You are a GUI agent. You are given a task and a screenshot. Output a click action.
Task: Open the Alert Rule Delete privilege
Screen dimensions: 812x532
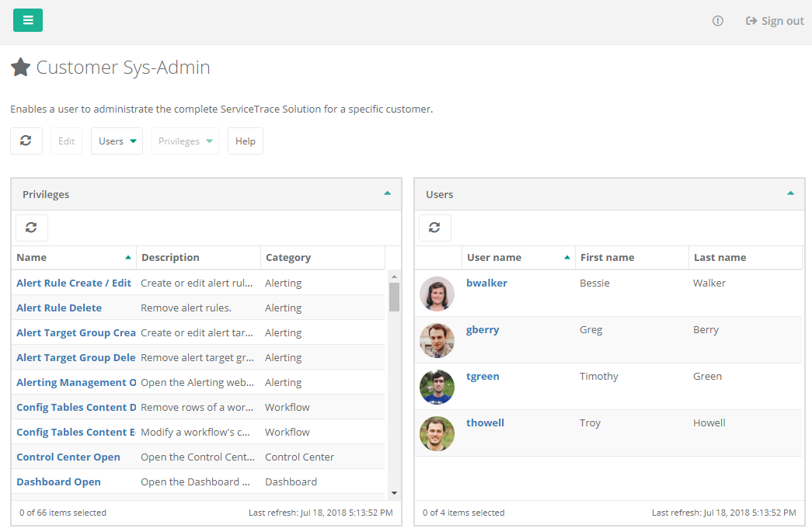(59, 308)
